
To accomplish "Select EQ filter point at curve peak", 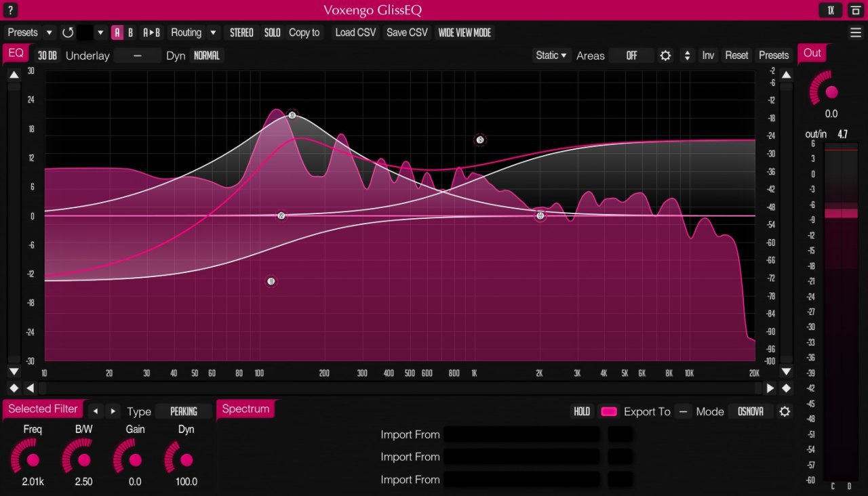I will pos(292,115).
